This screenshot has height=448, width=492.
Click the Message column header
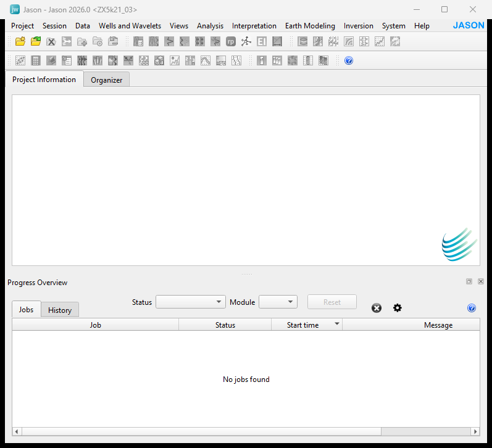point(411,325)
